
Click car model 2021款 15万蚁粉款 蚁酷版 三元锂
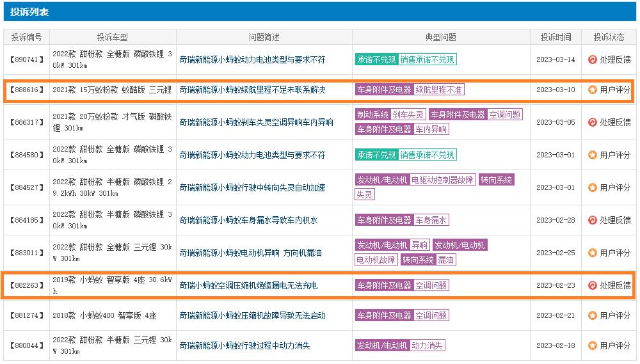[x=112, y=90]
